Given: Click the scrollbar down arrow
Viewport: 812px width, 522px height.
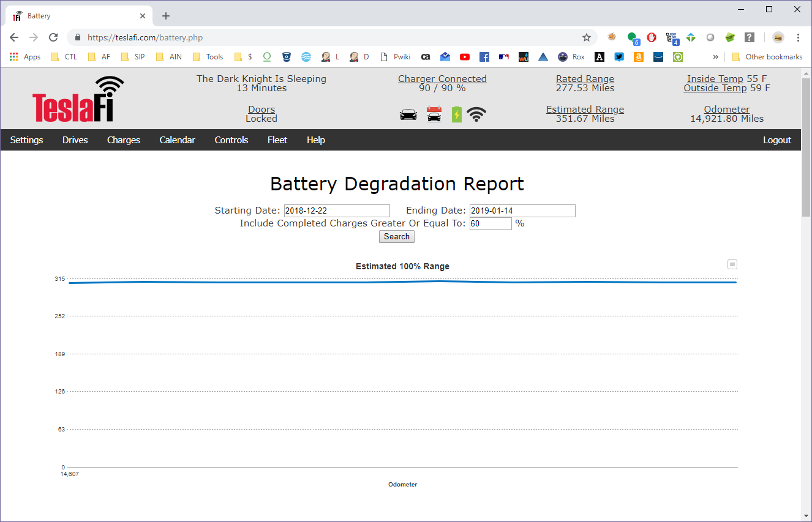Looking at the screenshot, I should point(806,515).
